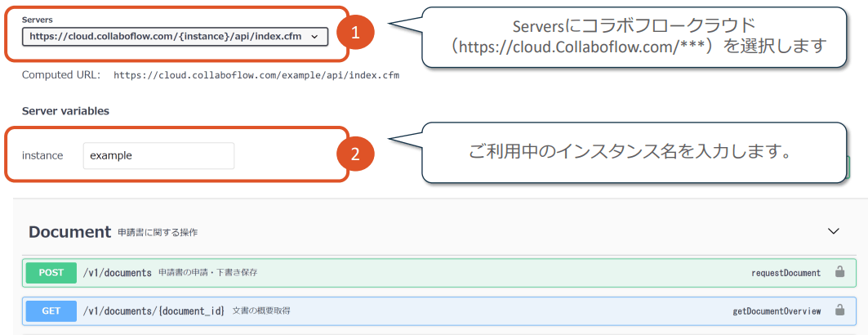
Task: Click the Server variables heading
Action: point(65,111)
